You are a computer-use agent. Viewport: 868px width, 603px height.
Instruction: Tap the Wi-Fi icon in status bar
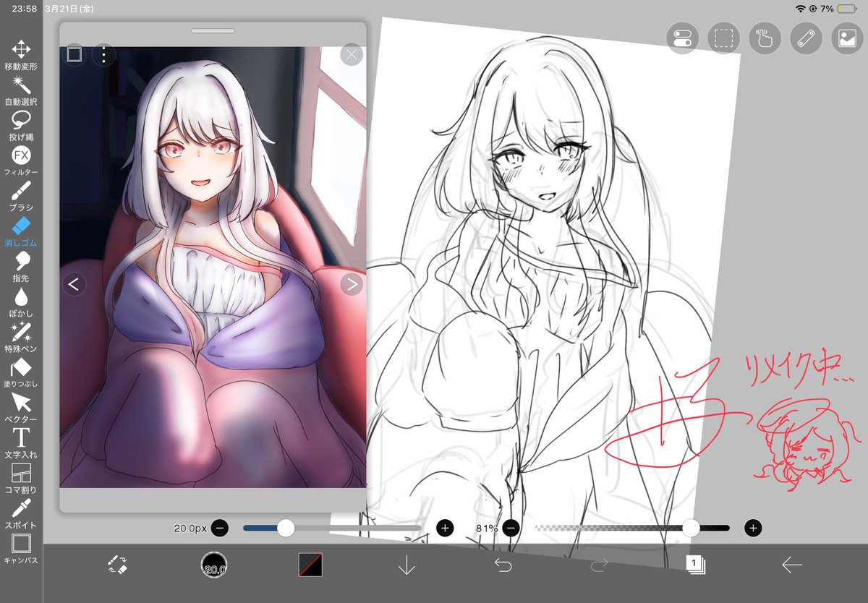click(800, 9)
